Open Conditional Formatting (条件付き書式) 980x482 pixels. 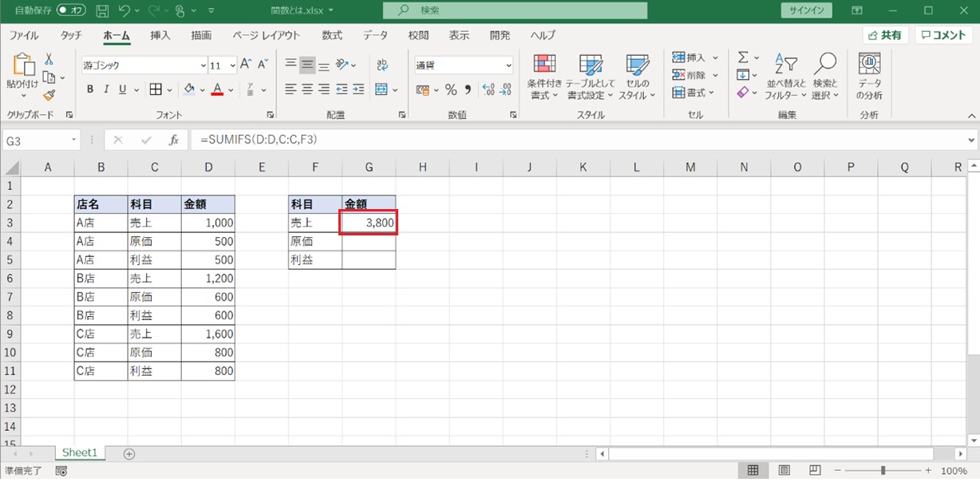click(x=545, y=77)
